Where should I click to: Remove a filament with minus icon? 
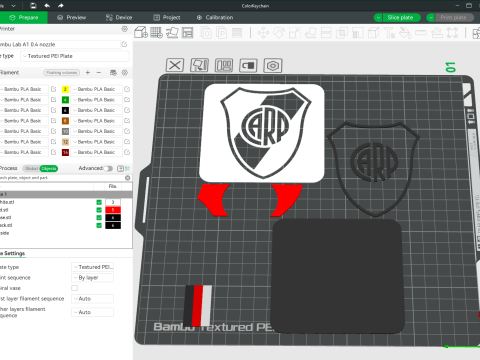pyautogui.click(x=99, y=72)
